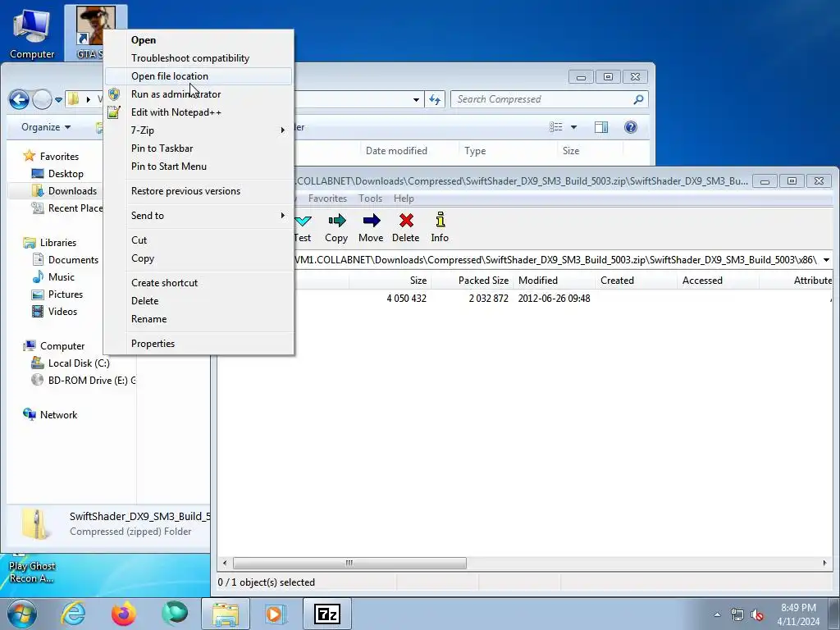Choose Pin to Start Menu
This screenshot has width=840, height=630.
coord(199,166)
